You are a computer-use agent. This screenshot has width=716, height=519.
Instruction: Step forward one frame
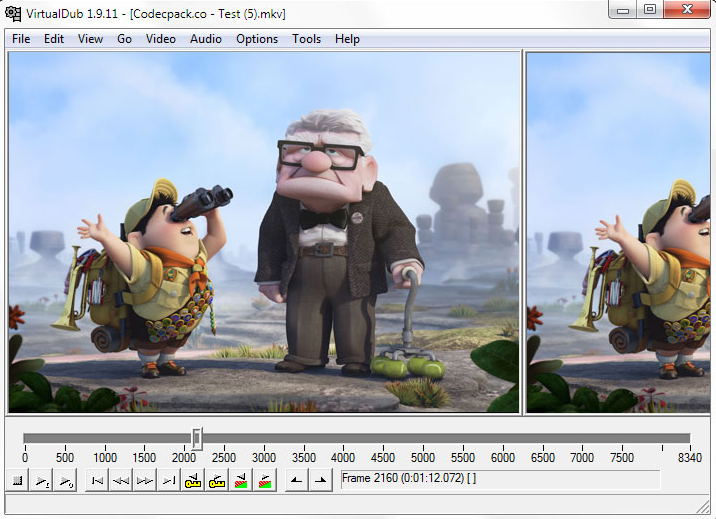point(145,480)
